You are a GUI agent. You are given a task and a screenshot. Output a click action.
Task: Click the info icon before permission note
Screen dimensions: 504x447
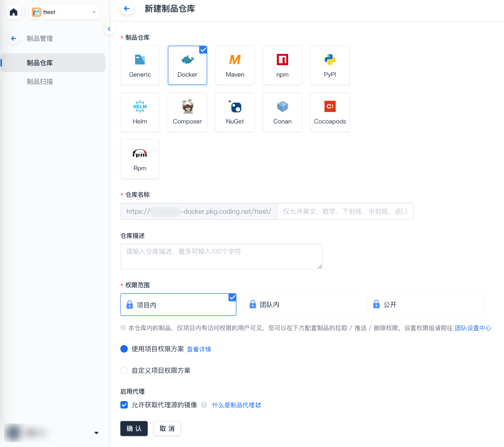tap(123, 328)
